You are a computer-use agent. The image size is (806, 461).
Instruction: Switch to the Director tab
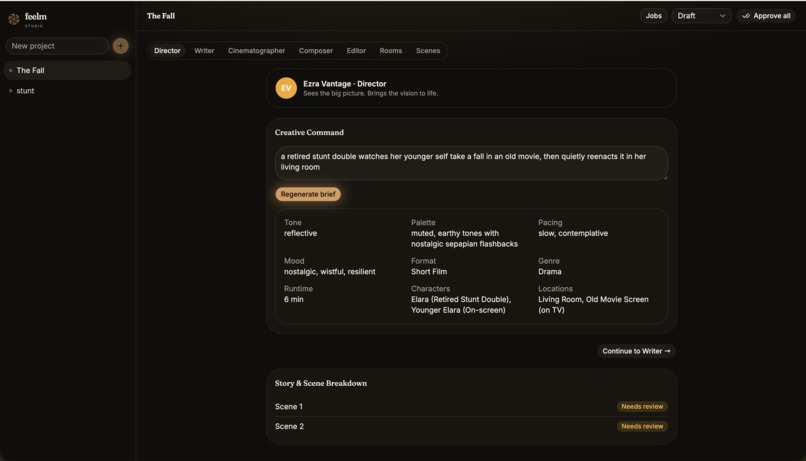[167, 51]
